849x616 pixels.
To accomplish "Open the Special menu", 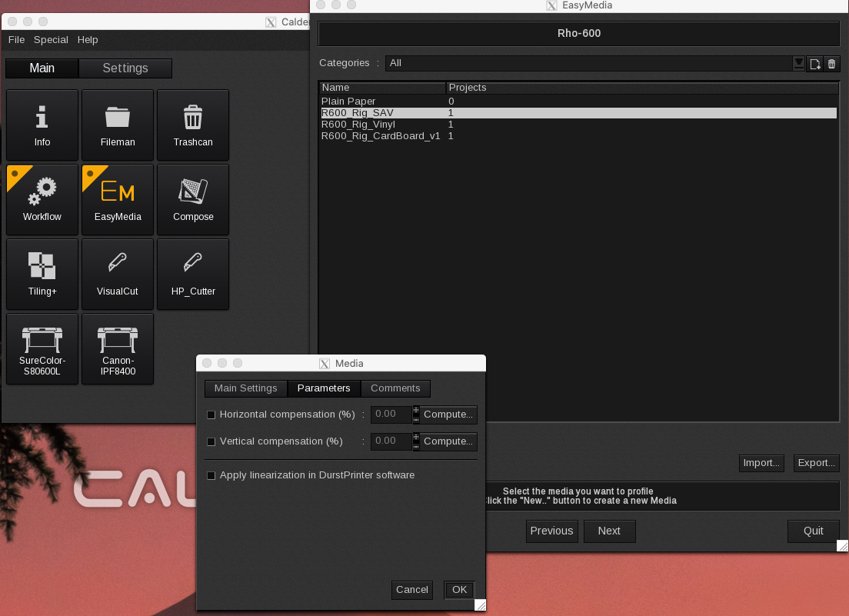I will pos(51,40).
